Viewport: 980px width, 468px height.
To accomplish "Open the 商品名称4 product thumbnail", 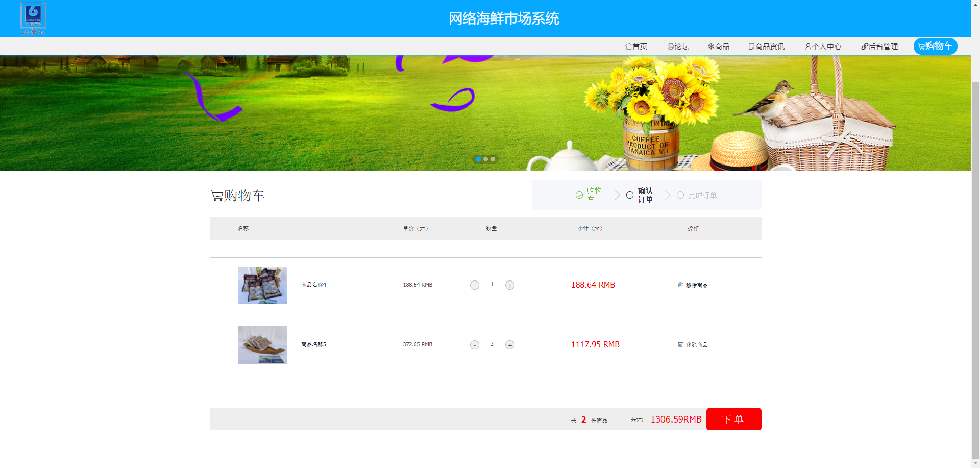I will pos(262,285).
